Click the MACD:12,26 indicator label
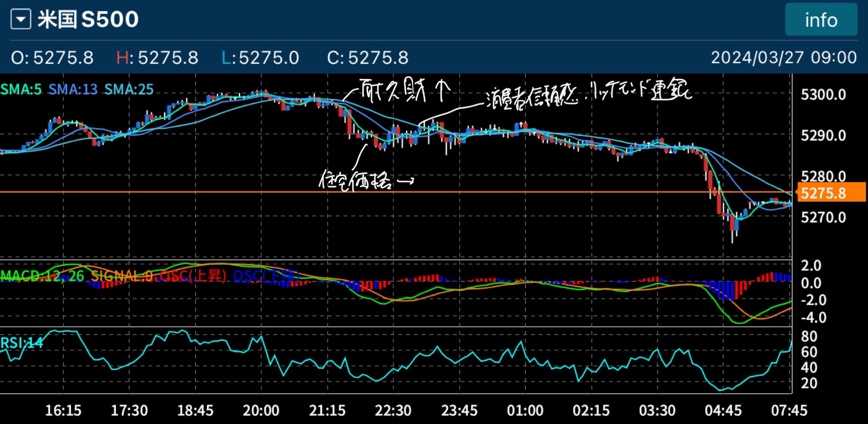The width and height of the screenshot is (868, 424). tap(42, 276)
